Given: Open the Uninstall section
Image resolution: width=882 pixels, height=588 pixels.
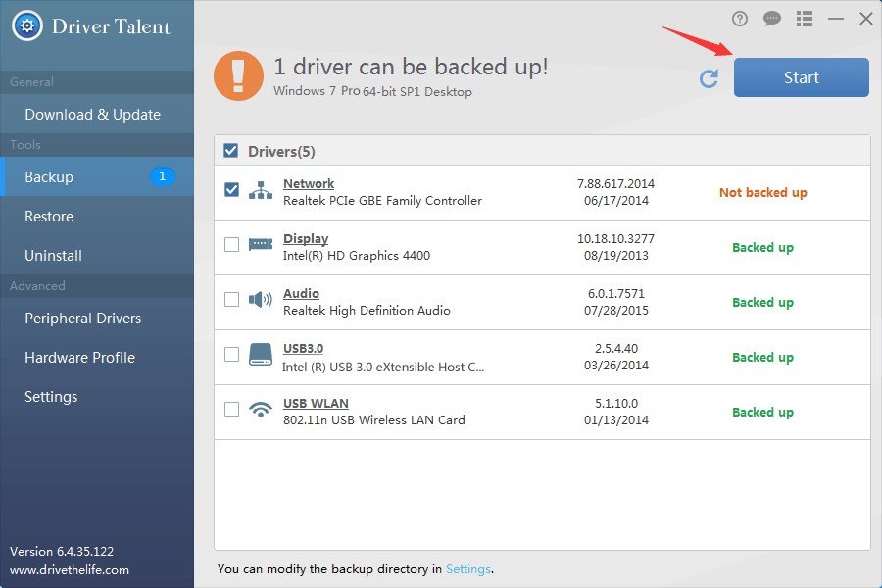Looking at the screenshot, I should tap(97, 256).
